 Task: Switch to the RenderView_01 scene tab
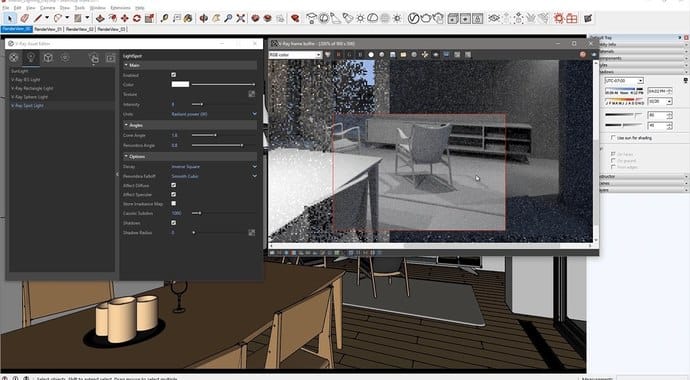(x=48, y=29)
